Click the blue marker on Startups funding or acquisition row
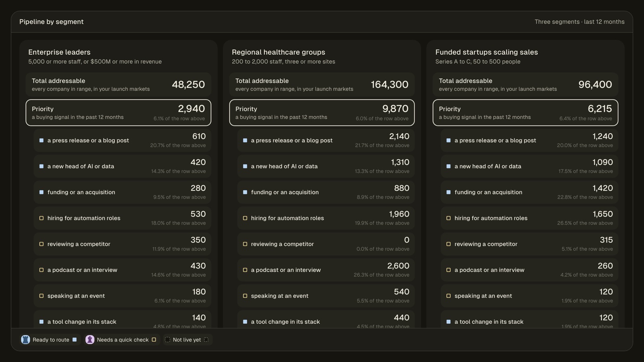The width and height of the screenshot is (644, 362). (x=448, y=192)
